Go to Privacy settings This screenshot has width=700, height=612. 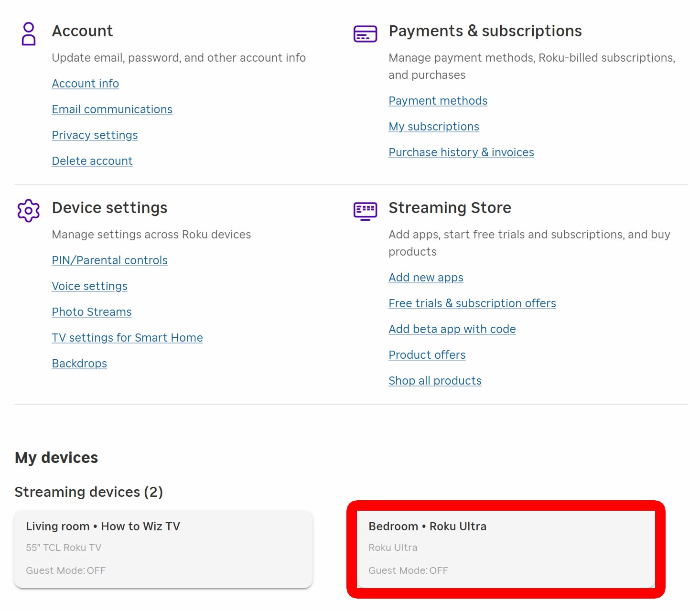pos(95,135)
